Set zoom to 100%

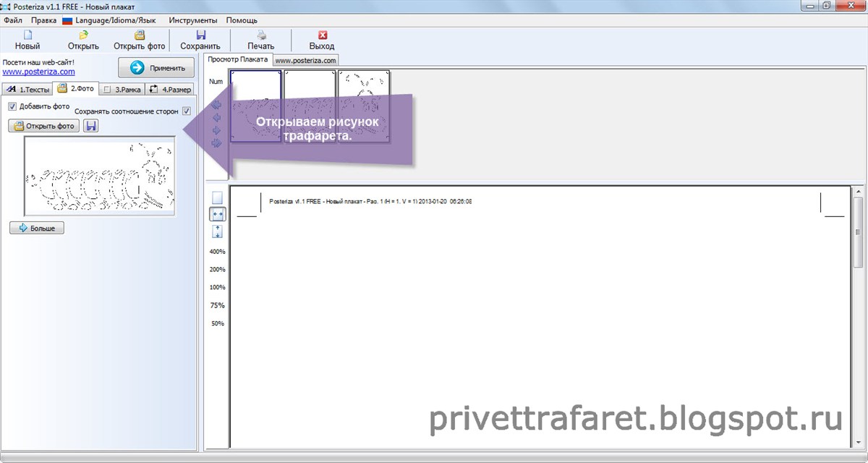[218, 287]
